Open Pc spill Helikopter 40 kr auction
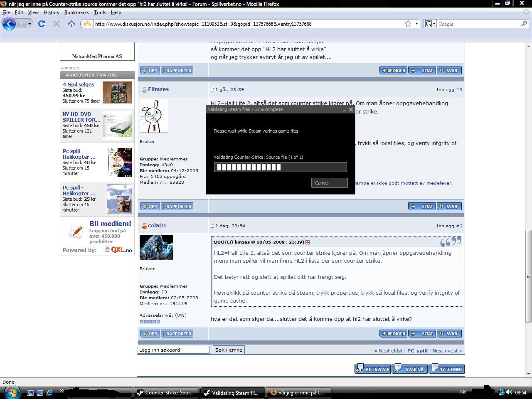 [x=79, y=154]
